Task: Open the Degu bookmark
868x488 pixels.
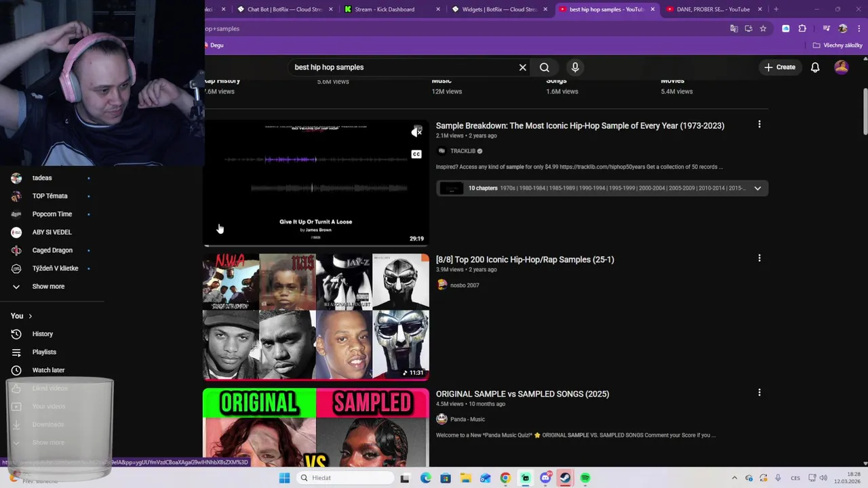Action: click(x=214, y=45)
